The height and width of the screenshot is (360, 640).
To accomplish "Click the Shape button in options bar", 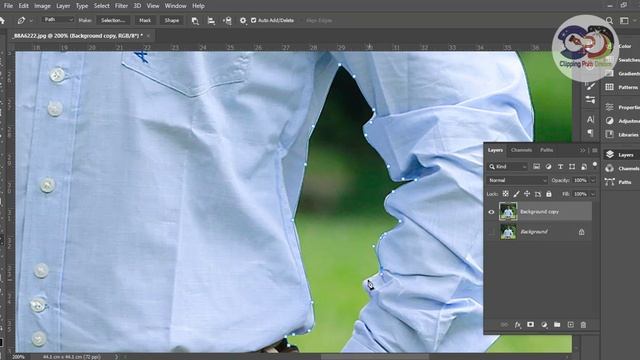I will pos(172,20).
